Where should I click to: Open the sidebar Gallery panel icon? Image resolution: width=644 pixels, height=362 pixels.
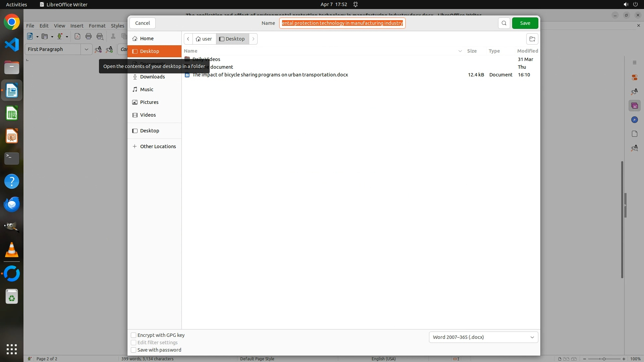click(634, 106)
